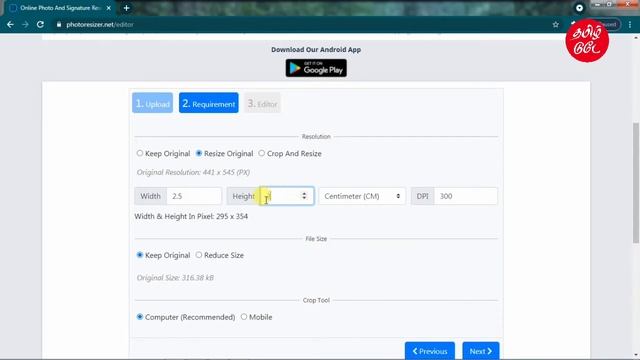Open the Centimeter (CM) unit dropdown
This screenshot has height=360, width=640.
pyautogui.click(x=362, y=196)
